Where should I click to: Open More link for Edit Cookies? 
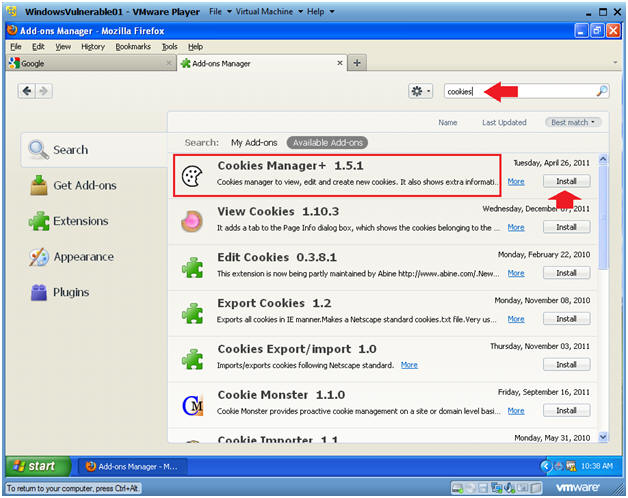click(x=516, y=273)
